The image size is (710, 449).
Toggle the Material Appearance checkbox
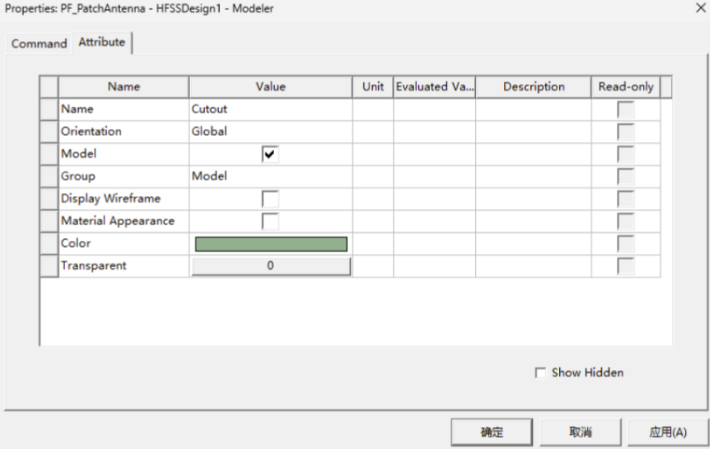pos(270,221)
